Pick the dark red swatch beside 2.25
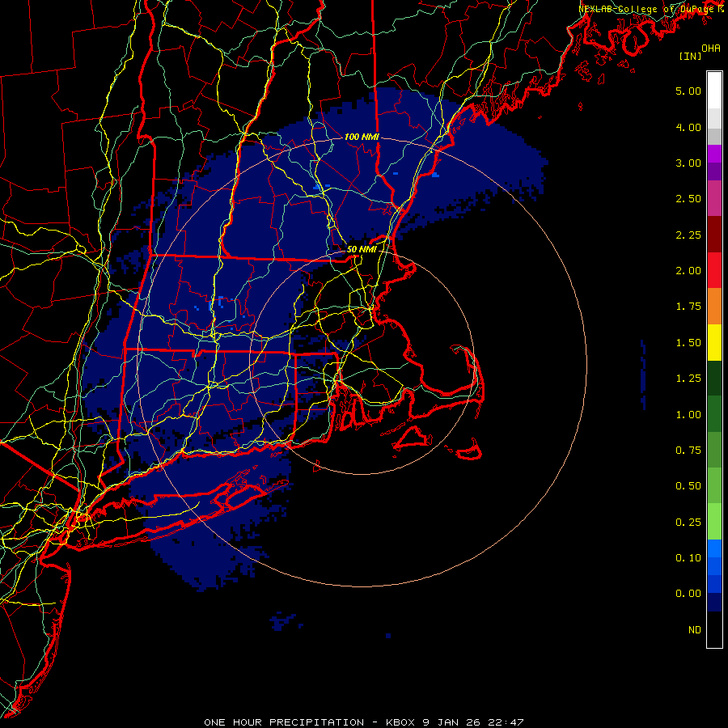This screenshot has height=728, width=728. point(714,235)
